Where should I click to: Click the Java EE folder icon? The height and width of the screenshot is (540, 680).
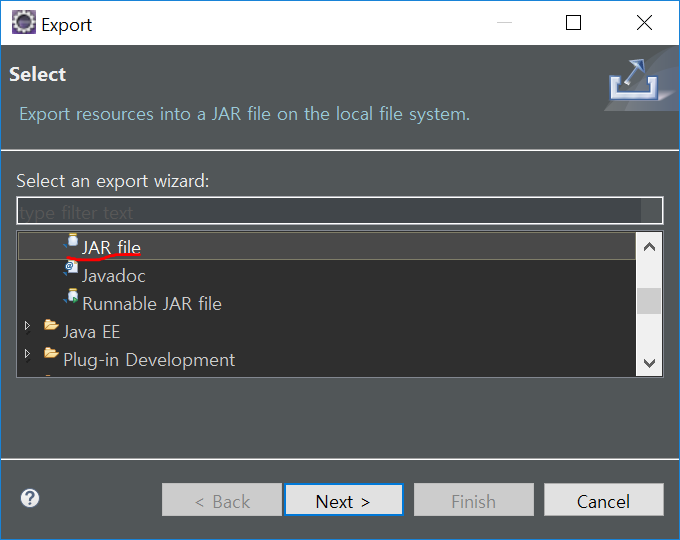51,325
